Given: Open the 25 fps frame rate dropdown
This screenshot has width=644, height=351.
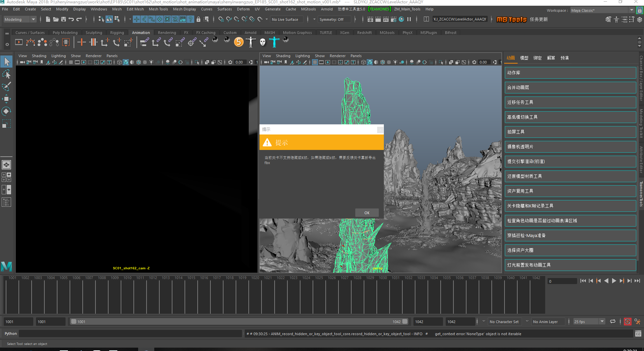Looking at the screenshot, I should [589, 322].
